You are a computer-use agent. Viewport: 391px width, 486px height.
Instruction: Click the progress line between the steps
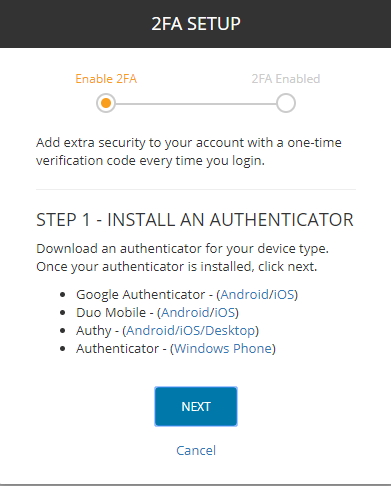pyautogui.click(x=196, y=104)
